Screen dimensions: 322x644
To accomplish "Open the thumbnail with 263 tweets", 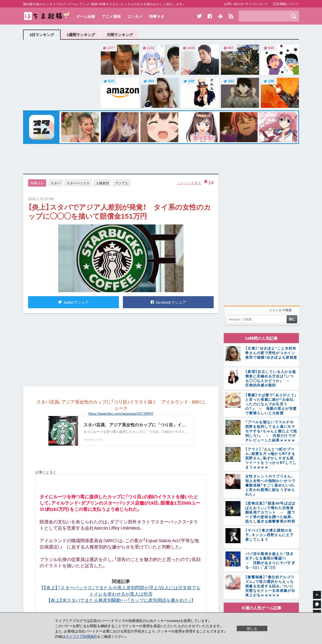I will click(x=160, y=93).
